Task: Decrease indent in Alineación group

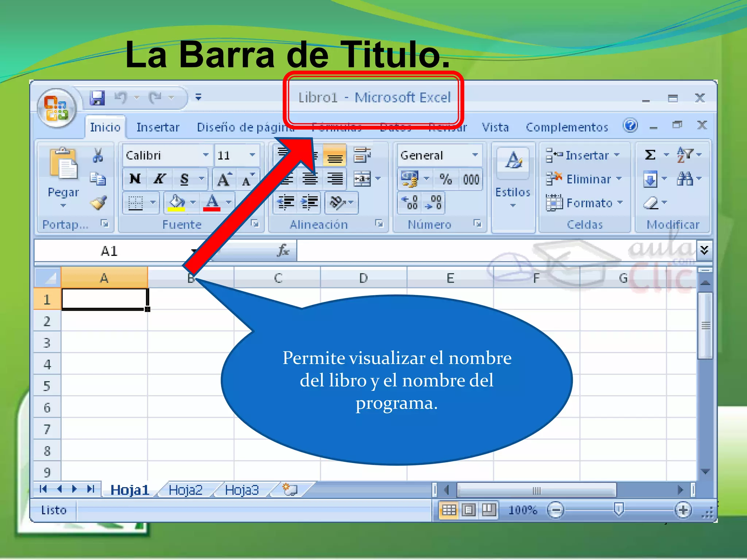Action: 286,202
